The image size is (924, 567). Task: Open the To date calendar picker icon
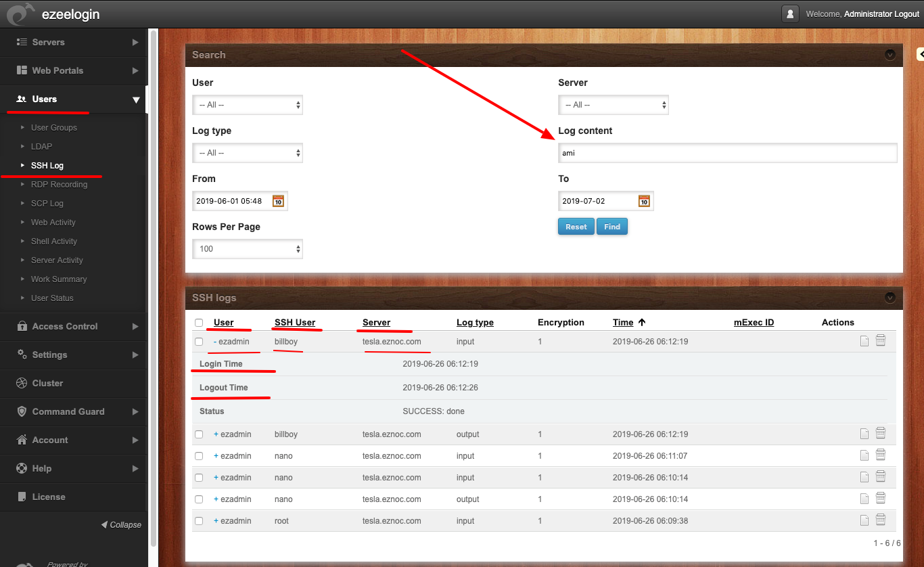[644, 201]
